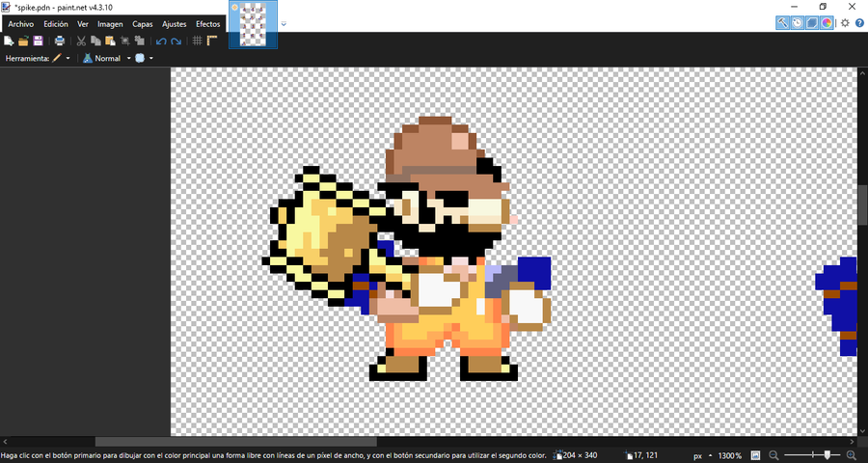Screen dimensions: 868x463
Task: Click the Paste clipboard icon
Action: [x=110, y=41]
